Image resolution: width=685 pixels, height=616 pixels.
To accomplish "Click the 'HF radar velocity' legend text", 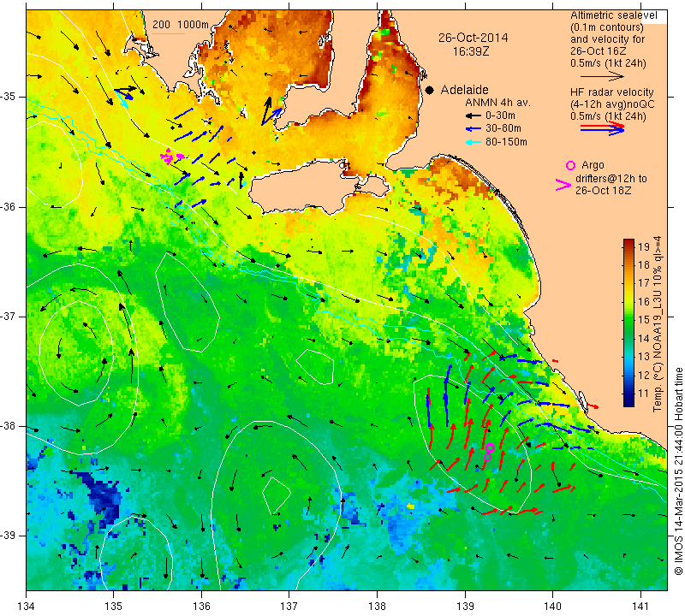I will (x=611, y=92).
